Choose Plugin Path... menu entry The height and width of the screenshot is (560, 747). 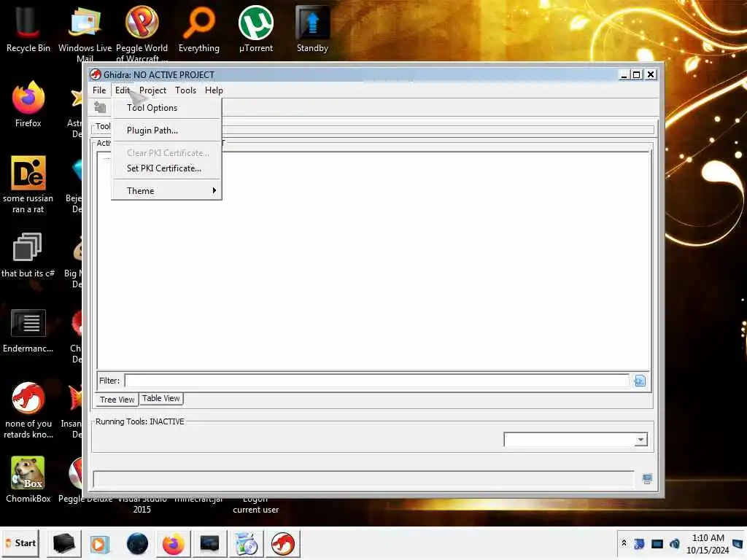[166, 131]
